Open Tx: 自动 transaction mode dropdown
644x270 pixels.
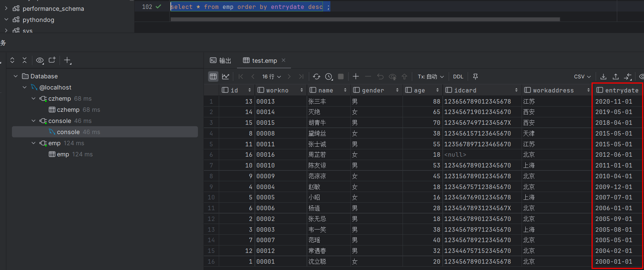tap(431, 77)
